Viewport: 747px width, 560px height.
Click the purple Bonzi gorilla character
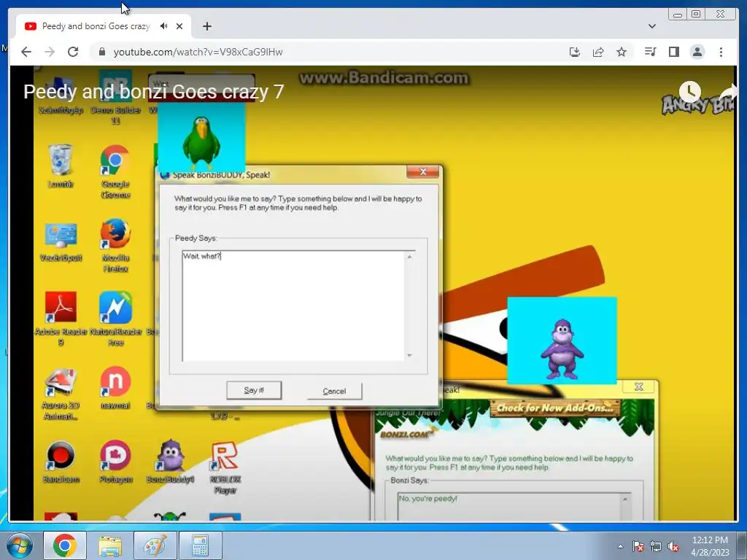coord(562,349)
